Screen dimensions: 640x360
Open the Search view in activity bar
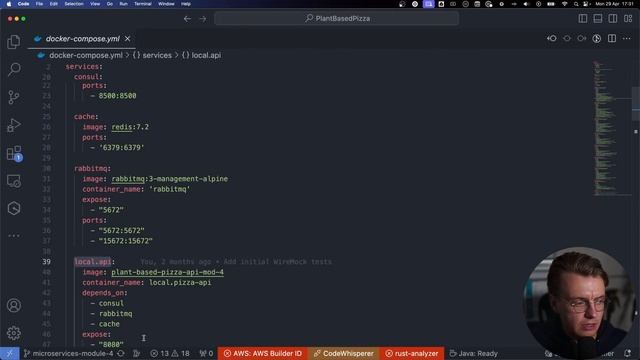click(14, 69)
